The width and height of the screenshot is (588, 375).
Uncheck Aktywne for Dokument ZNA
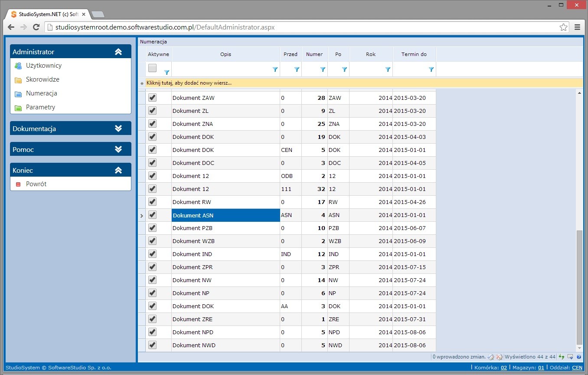pyautogui.click(x=152, y=124)
